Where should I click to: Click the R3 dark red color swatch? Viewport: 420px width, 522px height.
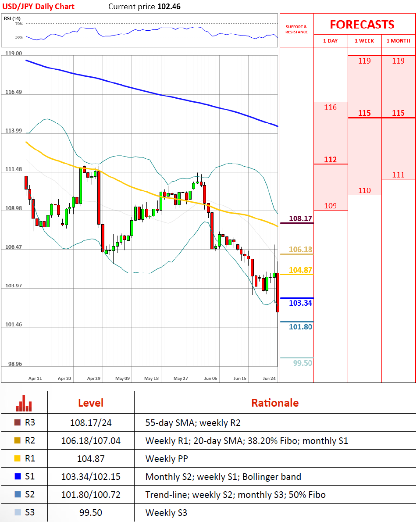18,422
